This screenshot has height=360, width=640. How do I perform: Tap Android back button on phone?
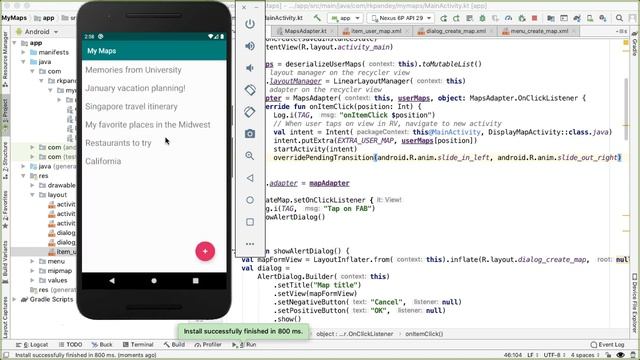pyautogui.click(x=112, y=281)
